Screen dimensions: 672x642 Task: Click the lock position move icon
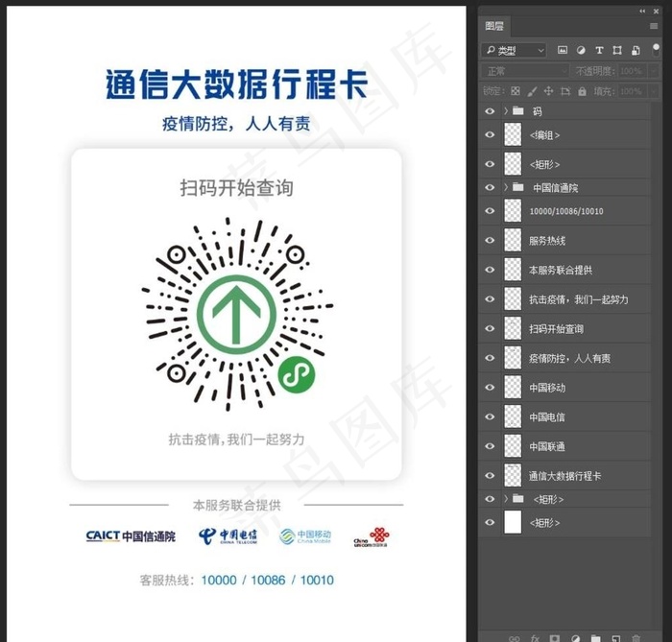pyautogui.click(x=548, y=91)
